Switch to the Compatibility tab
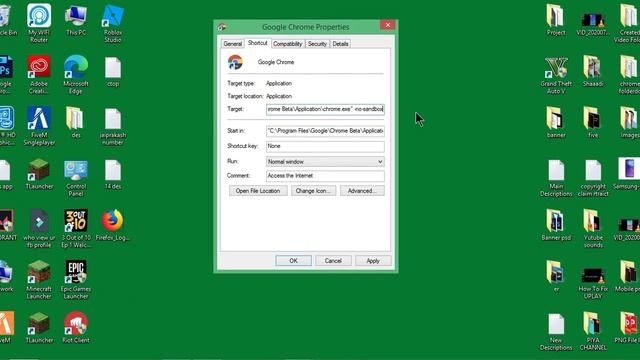 288,44
